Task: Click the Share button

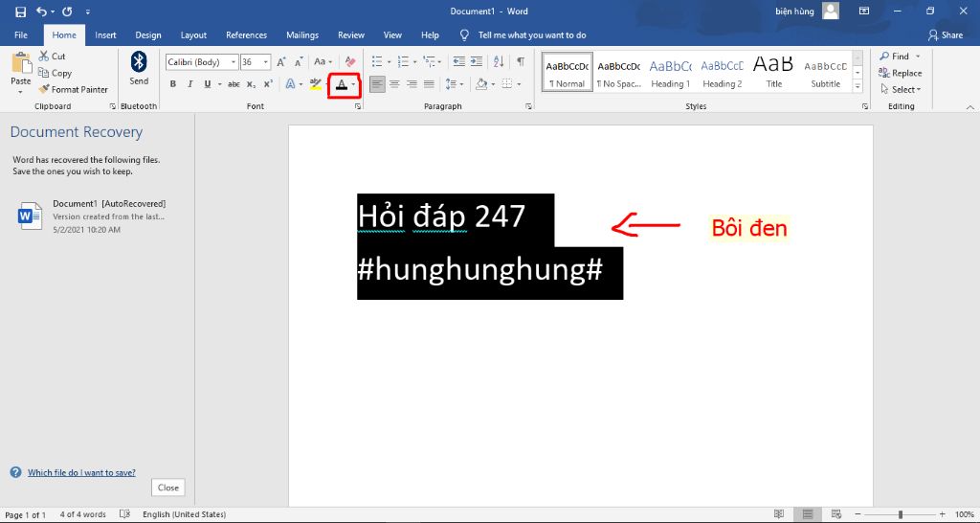Action: pos(945,35)
